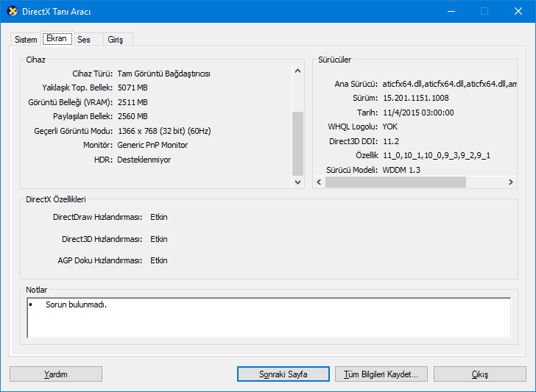Click the '2560 MB' shared memory value
This screenshot has height=392, width=536.
point(133,116)
